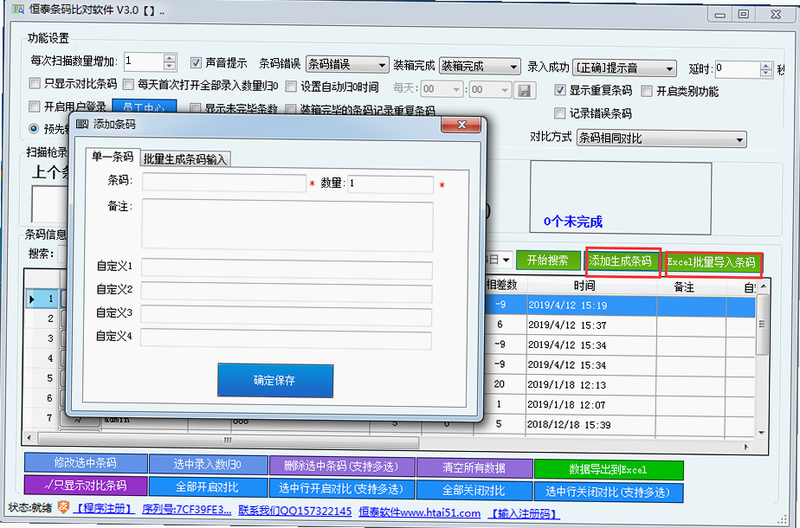Viewport: 800px width, 528px height.
Task: Click the floppy disk save time icon
Action: (524, 91)
